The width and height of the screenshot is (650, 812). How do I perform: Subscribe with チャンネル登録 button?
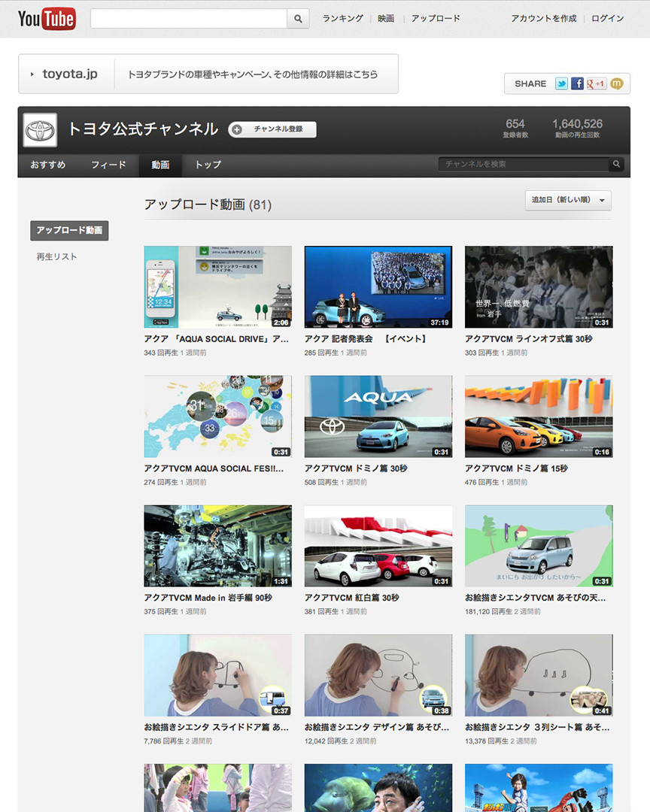272,129
